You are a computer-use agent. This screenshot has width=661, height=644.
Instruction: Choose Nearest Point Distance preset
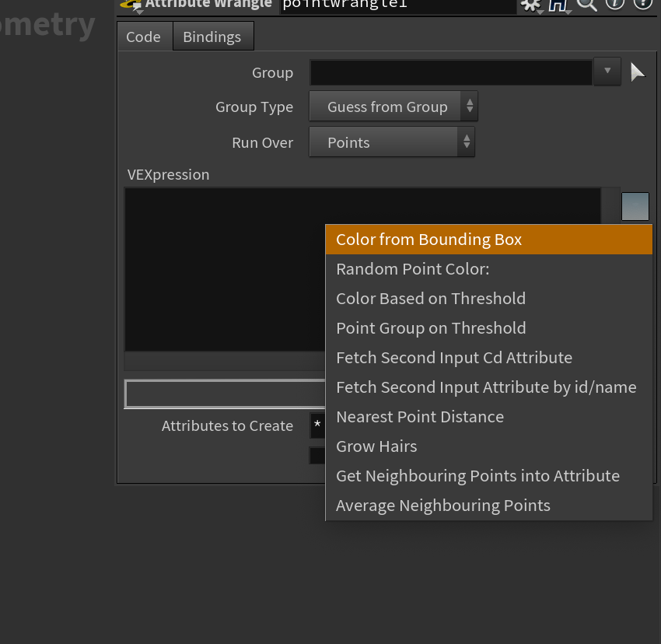(x=489, y=417)
